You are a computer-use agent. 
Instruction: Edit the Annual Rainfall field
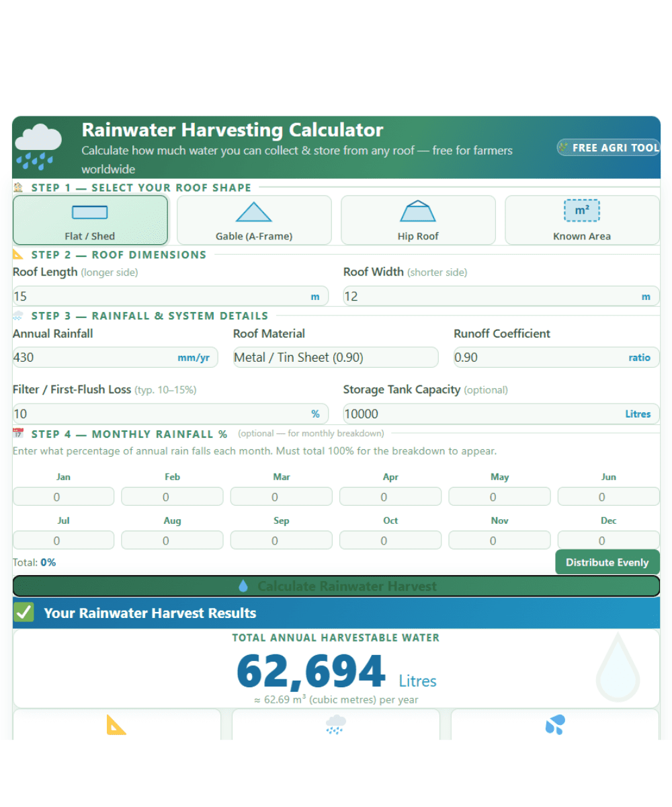[116, 357]
